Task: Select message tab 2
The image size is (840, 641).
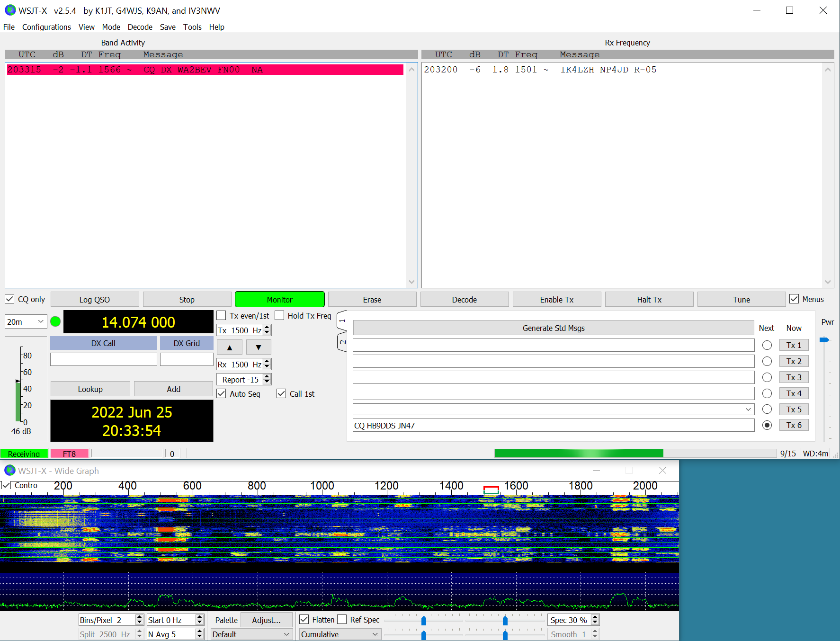Action: (342, 342)
